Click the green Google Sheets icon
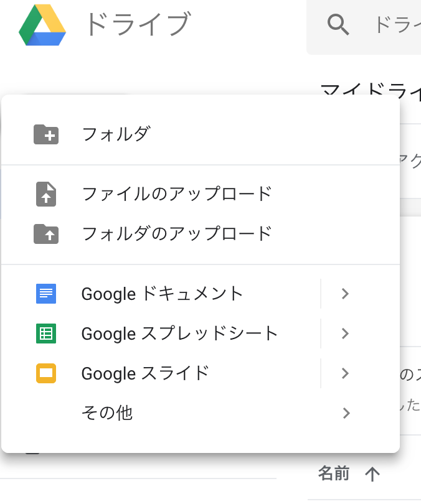The height and width of the screenshot is (504, 421). pos(46,334)
